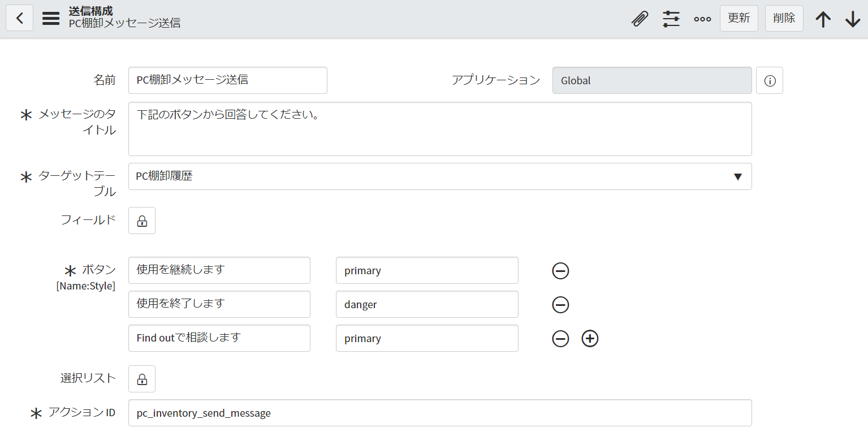Click the Find outで相談します name field
Viewport: 868px width, 432px height.
pyautogui.click(x=219, y=338)
